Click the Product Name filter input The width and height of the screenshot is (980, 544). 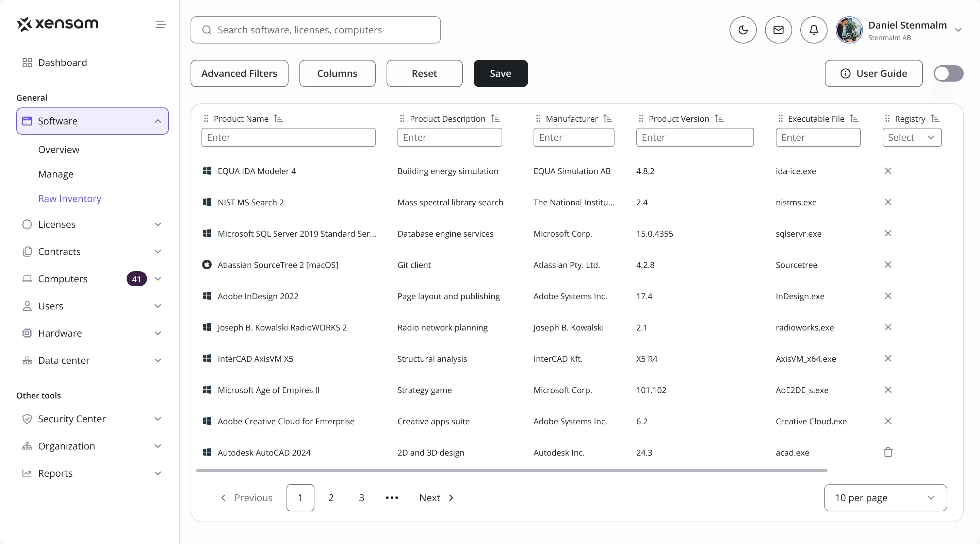pos(288,137)
